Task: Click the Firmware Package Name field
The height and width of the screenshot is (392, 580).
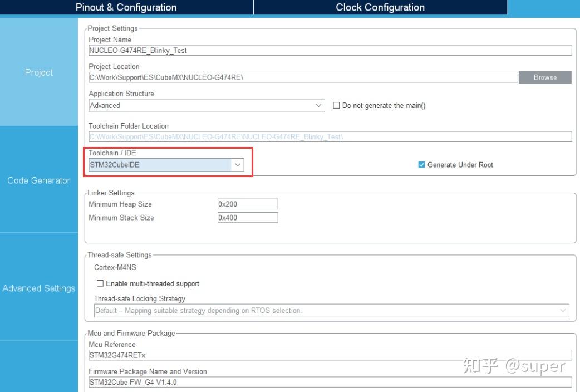Action: coord(330,383)
